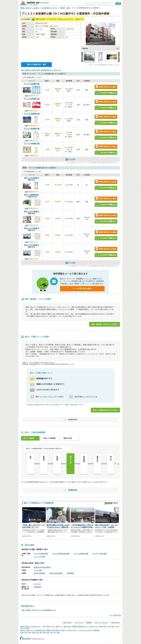Image resolution: width=141 pixels, height=644 pixels.
Task: Open the 僕の初台14年史 article thumbnail
Action: (107, 515)
